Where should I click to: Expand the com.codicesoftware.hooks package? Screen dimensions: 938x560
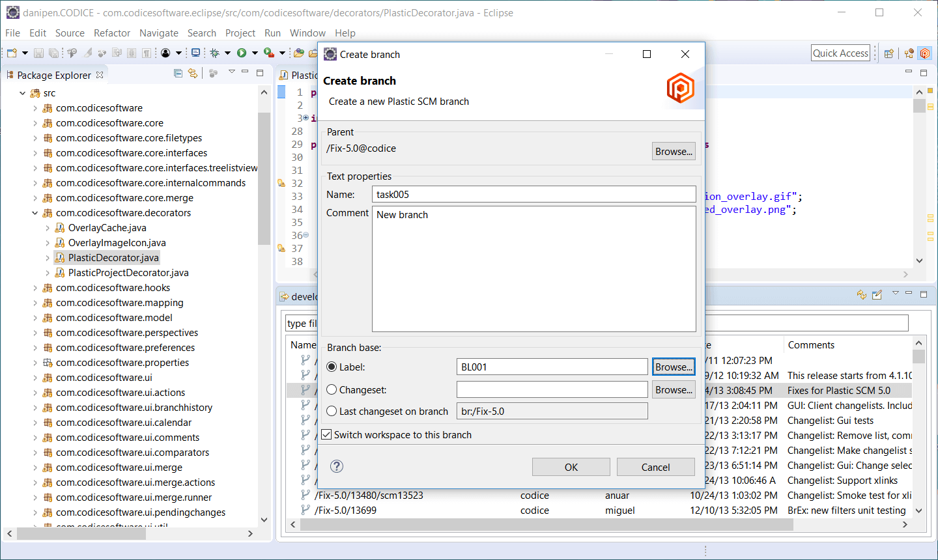[35, 288]
